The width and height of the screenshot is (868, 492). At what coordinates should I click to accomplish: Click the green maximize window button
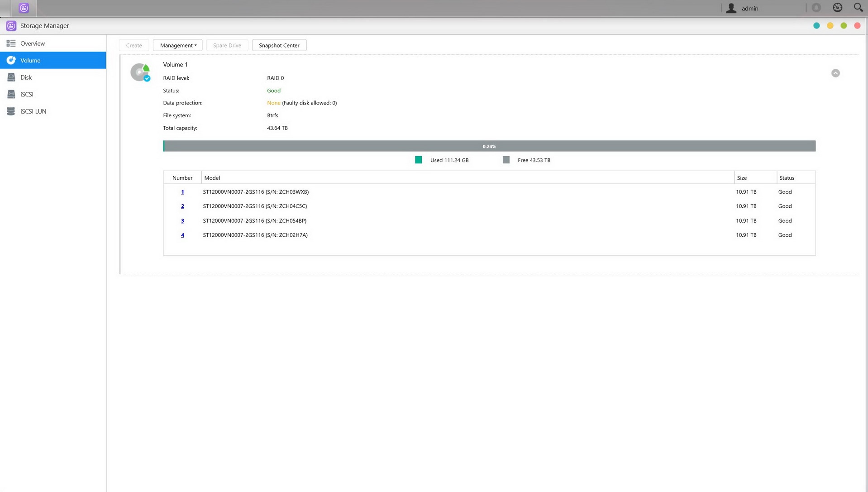pyautogui.click(x=844, y=26)
